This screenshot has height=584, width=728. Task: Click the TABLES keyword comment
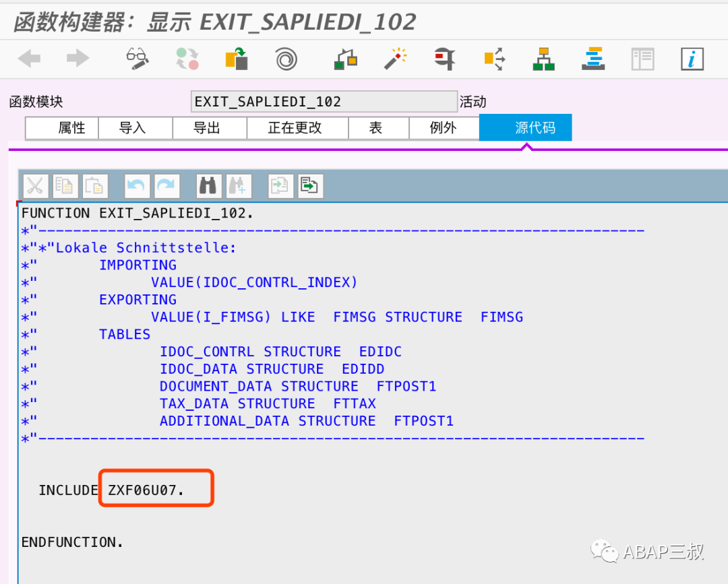point(125,334)
